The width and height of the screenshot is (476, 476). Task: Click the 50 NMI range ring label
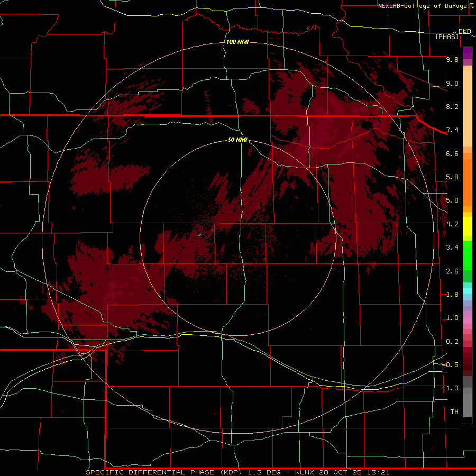(237, 140)
